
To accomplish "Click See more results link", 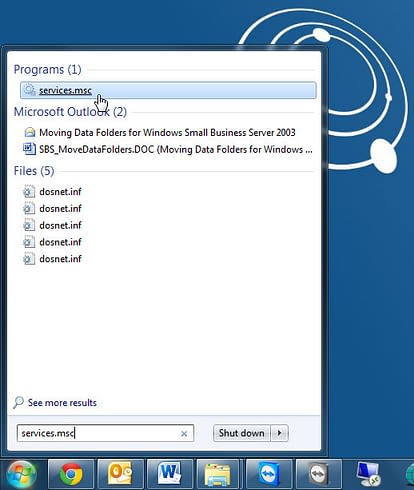I will point(62,403).
